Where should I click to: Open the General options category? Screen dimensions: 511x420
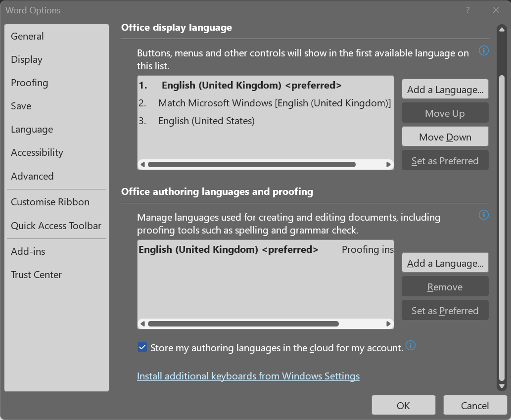[x=57, y=36]
